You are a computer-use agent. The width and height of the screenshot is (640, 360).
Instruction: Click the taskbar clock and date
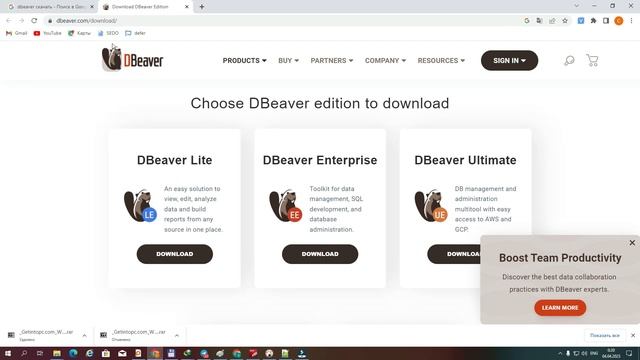(611, 353)
